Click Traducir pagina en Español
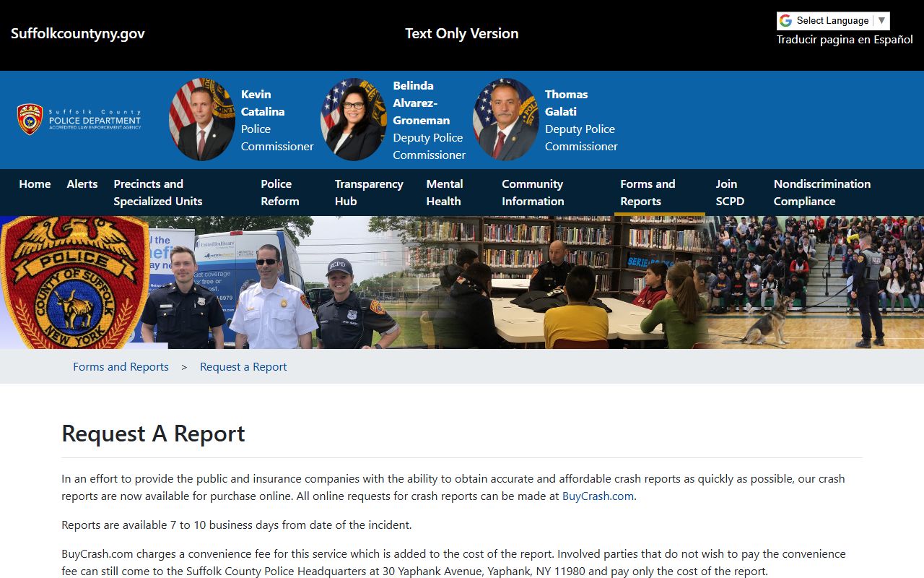 point(845,40)
